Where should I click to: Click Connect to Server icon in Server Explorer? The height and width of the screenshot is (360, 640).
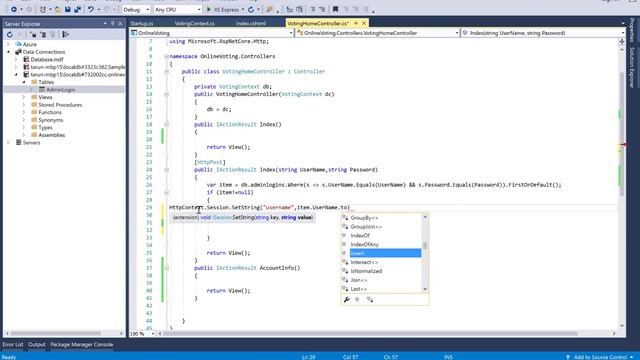click(x=43, y=35)
